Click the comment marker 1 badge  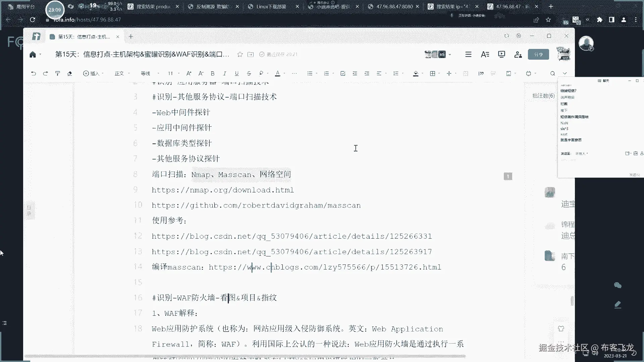point(508,176)
